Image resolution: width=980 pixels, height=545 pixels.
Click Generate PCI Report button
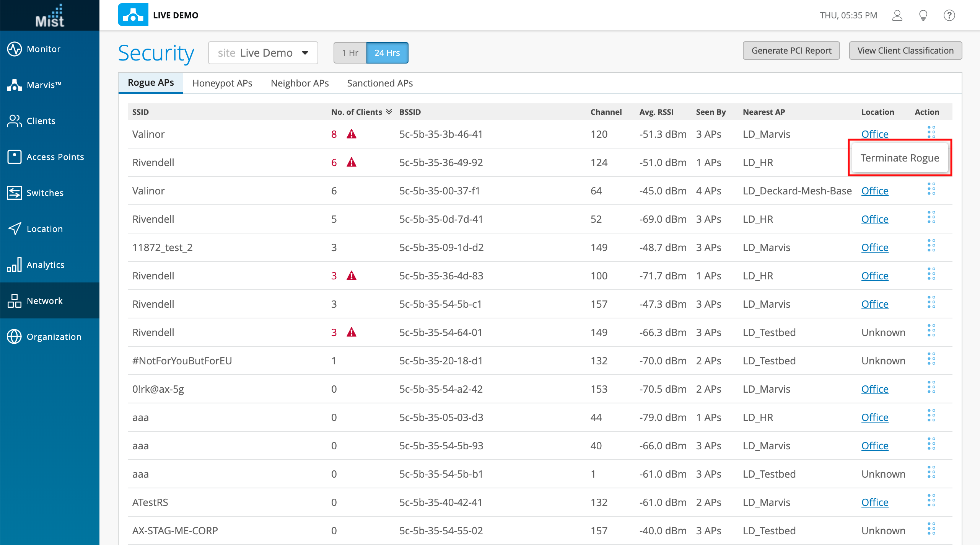point(791,51)
